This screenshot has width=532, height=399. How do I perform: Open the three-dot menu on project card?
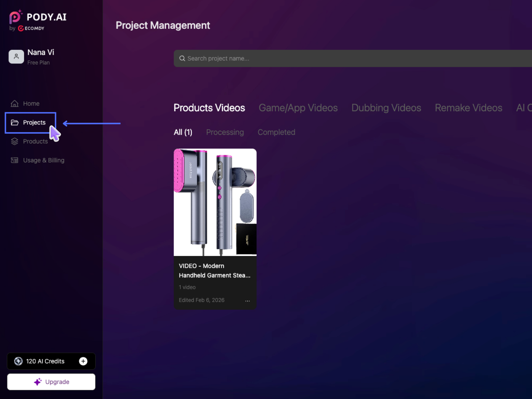248,301
